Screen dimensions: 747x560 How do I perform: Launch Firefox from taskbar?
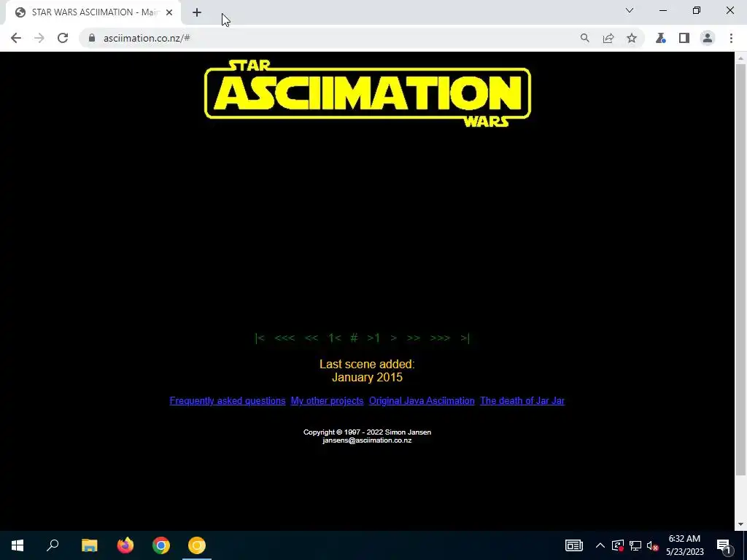125,545
